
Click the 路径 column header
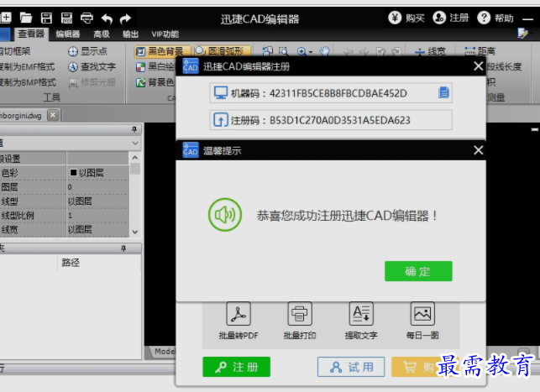tap(71, 263)
